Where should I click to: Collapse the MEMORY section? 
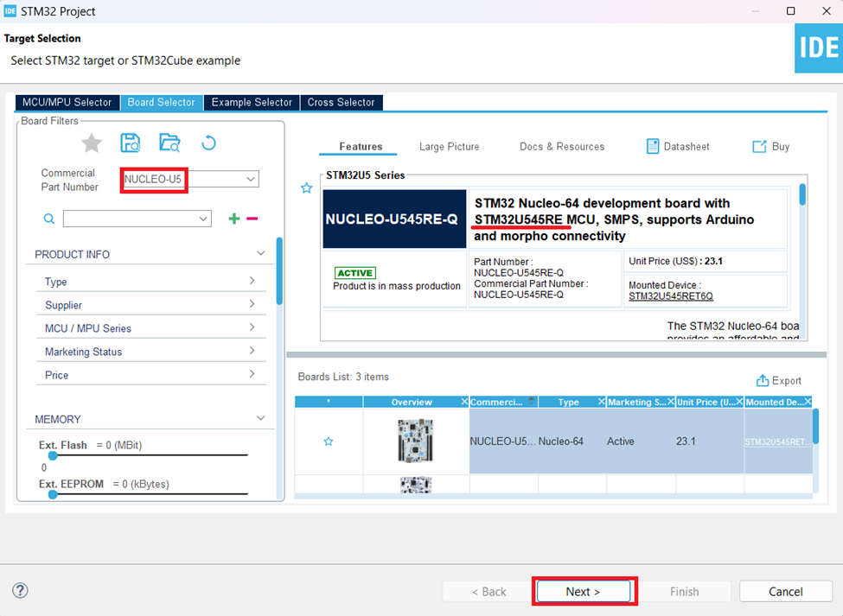click(261, 418)
